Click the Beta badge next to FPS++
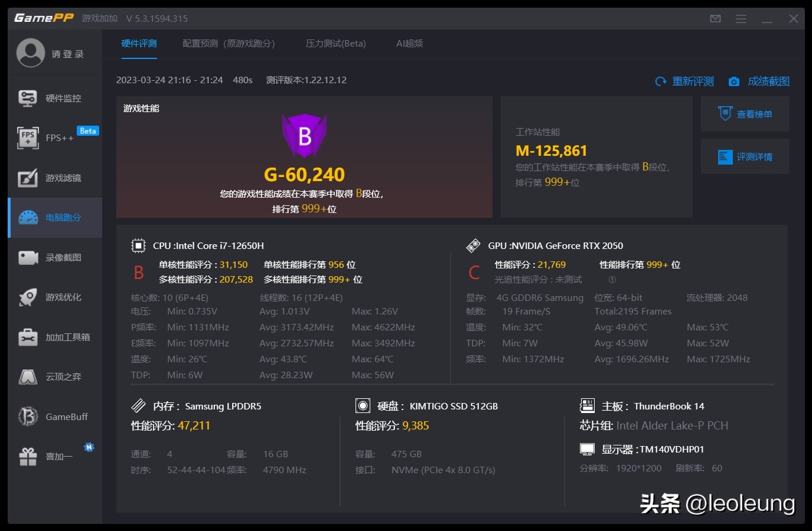Image resolution: width=812 pixels, height=531 pixels. point(88,131)
